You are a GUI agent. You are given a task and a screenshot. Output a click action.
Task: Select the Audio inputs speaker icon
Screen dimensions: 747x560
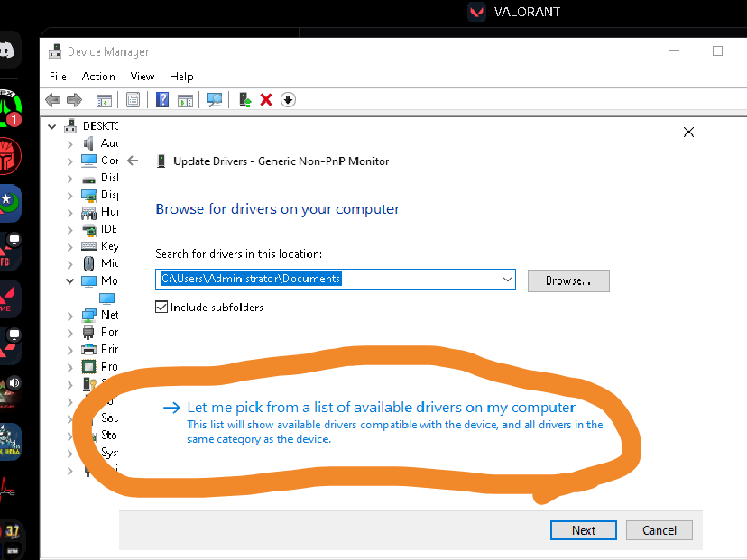point(88,143)
